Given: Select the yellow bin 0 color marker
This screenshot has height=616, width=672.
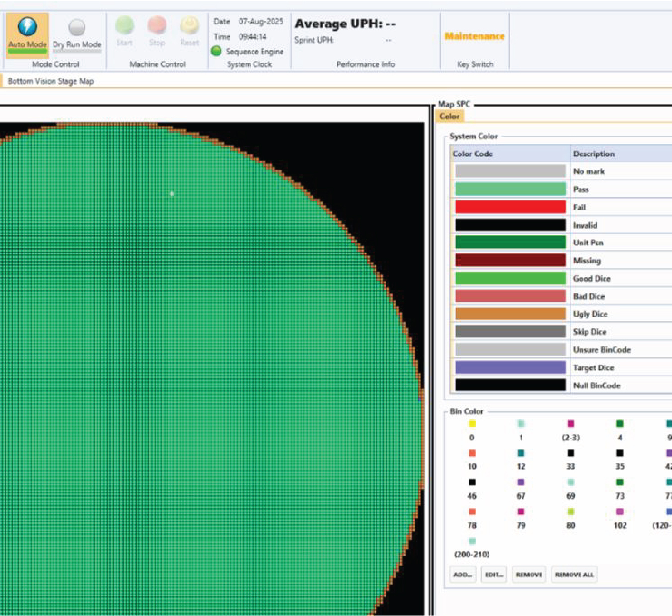Looking at the screenshot, I should coord(472,424).
